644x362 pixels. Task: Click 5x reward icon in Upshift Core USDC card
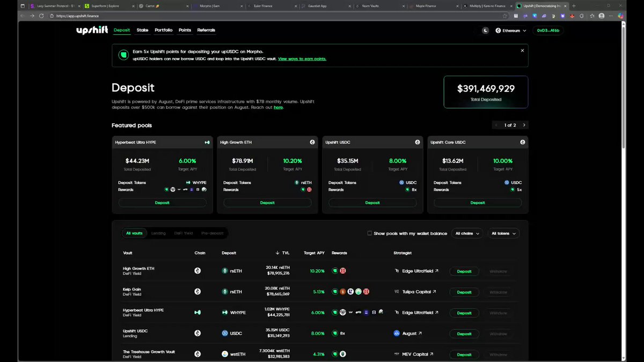point(513,189)
